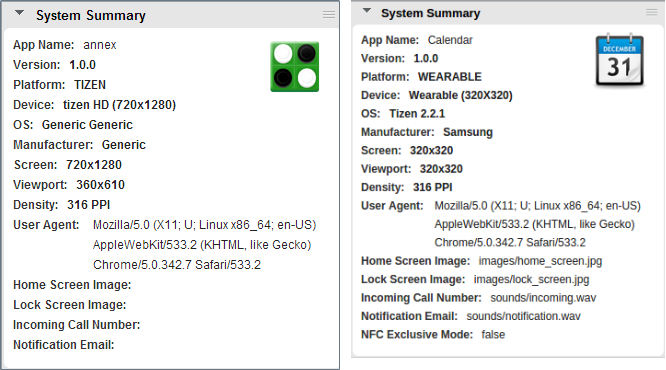Screen dimensions: 666x370
Task: Select the 'Chrome/5.0.342.7' line in Calendar panel
Action: [x=510, y=243]
